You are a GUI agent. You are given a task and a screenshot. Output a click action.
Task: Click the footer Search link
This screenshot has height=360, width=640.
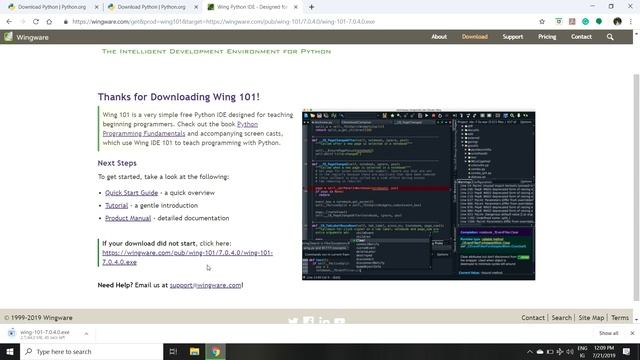point(562,318)
